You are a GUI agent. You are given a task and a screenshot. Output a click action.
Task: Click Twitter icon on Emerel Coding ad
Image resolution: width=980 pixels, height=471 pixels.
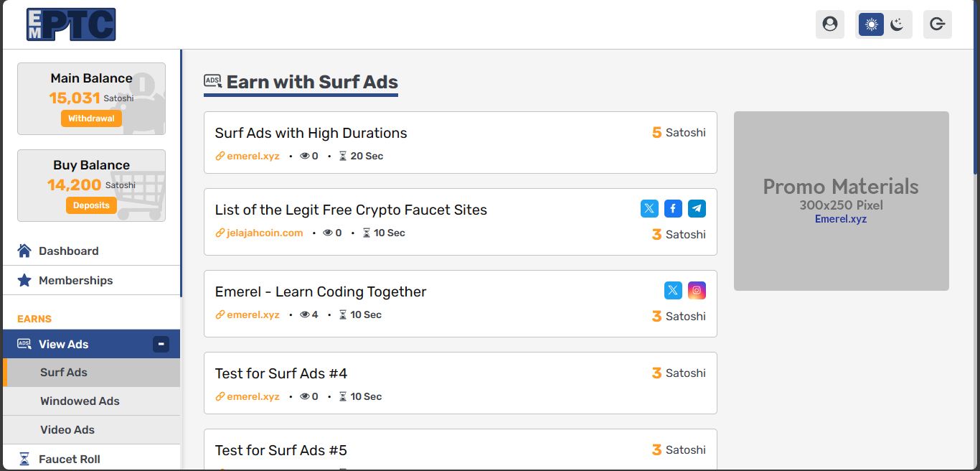click(x=673, y=291)
